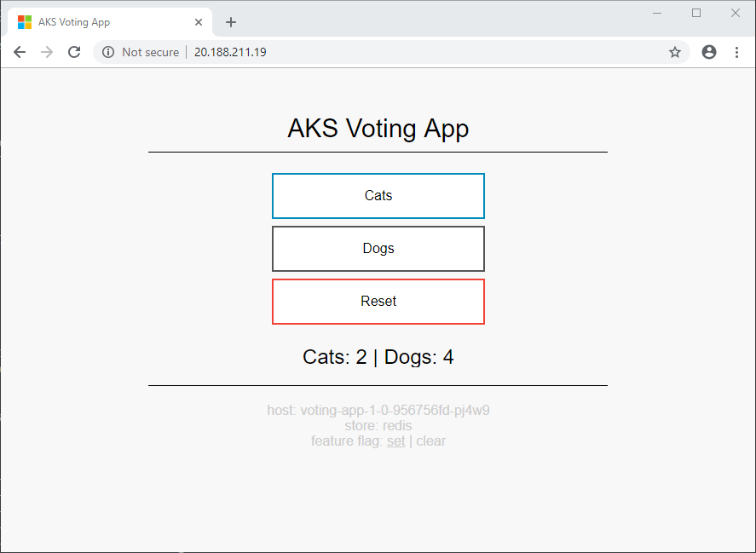The width and height of the screenshot is (756, 553).
Task: Close the AKS Voting App tab
Action: [x=199, y=22]
